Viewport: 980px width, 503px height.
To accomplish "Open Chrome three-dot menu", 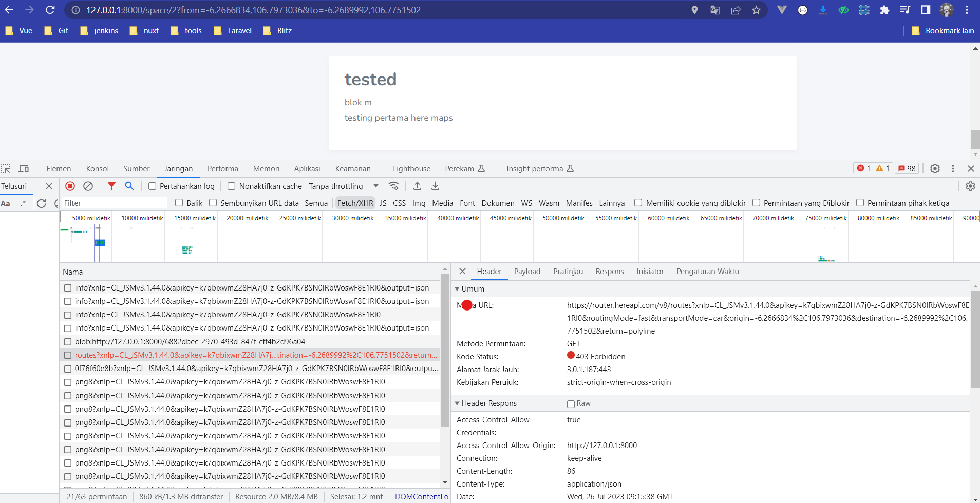I will pyautogui.click(x=967, y=10).
